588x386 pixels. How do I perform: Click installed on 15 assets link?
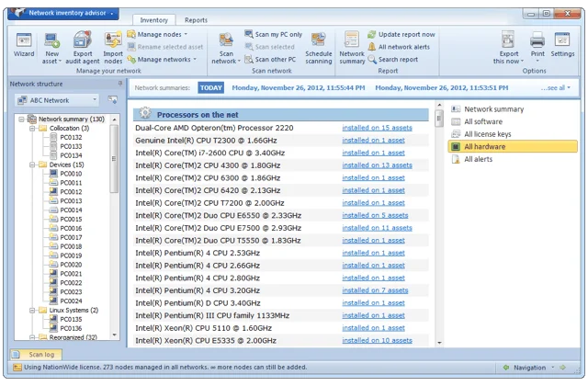point(377,128)
